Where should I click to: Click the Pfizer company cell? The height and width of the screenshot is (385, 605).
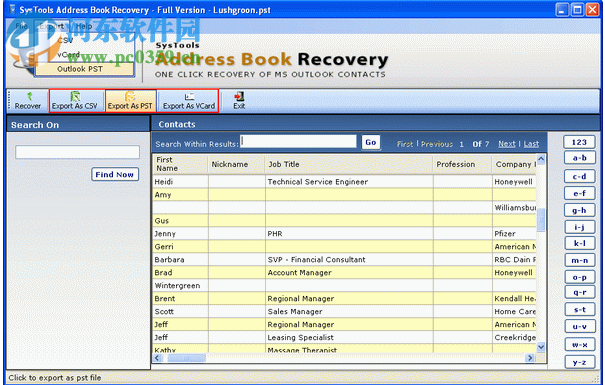coord(514,234)
